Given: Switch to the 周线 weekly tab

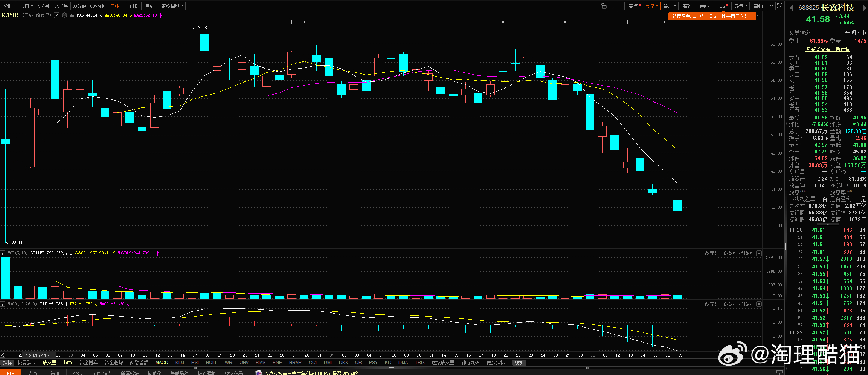Looking at the screenshot, I should point(133,6).
